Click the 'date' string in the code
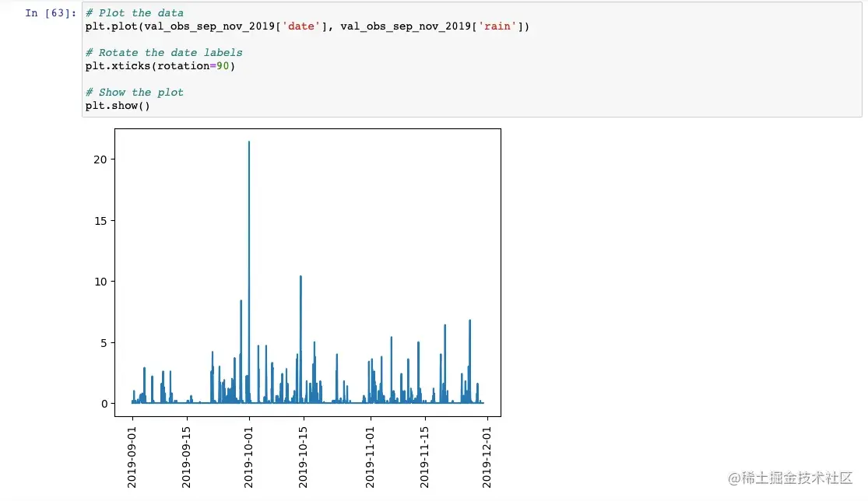Viewport: 868px width, 501px height. point(301,26)
